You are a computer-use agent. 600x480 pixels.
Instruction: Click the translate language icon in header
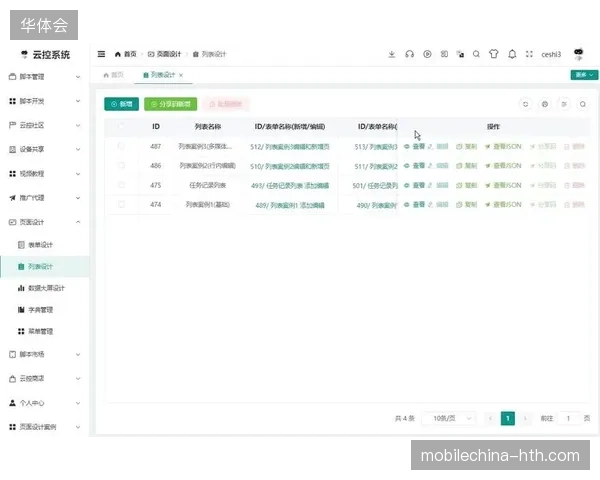pos(461,54)
